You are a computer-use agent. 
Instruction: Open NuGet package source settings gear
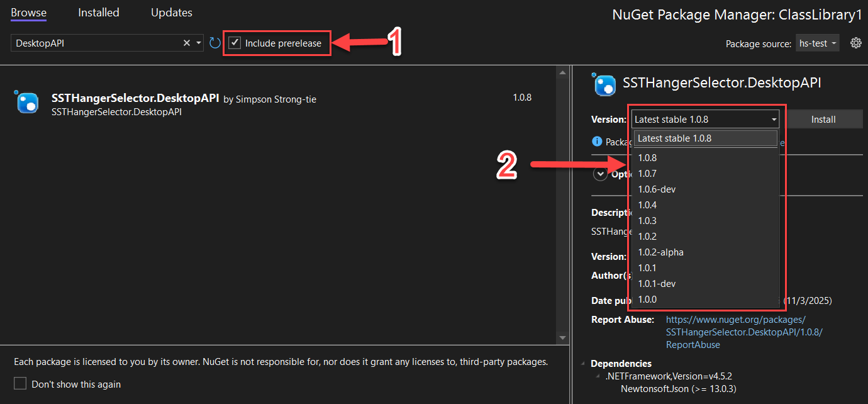click(x=856, y=42)
